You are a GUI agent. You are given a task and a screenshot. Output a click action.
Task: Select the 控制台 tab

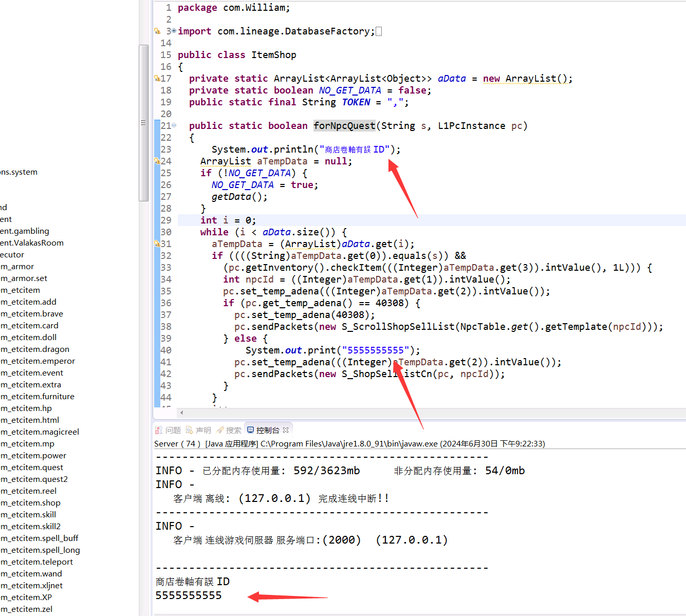click(268, 430)
